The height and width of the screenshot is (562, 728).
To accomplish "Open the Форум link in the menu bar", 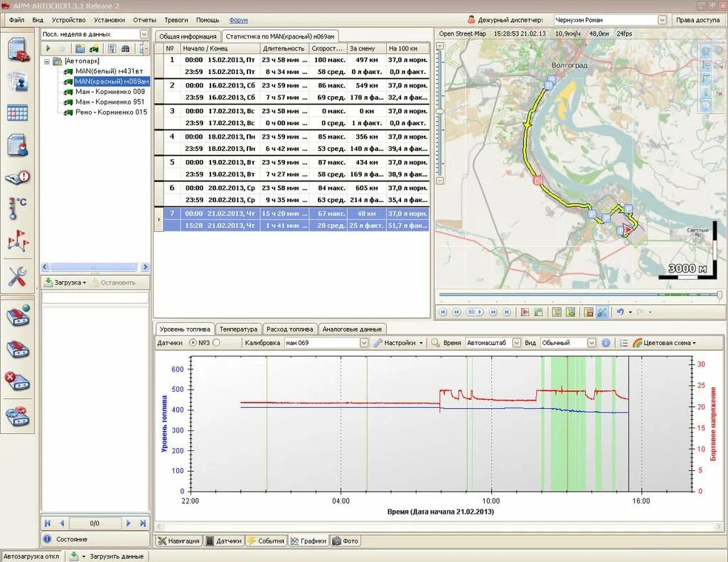I will 237,19.
